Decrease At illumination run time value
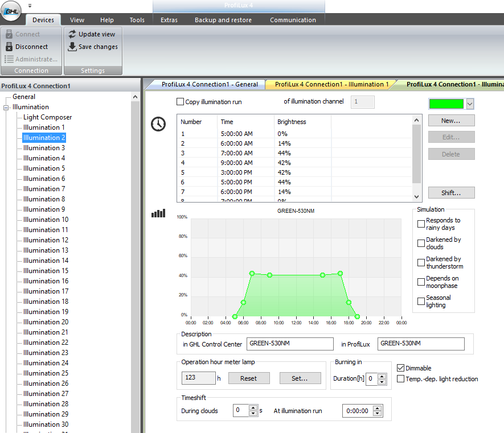The height and width of the screenshot is (433, 504). click(x=378, y=414)
